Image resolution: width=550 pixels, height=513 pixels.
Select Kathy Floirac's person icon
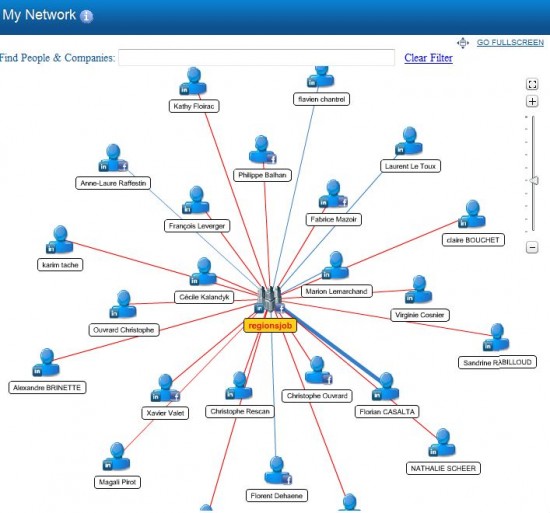coord(194,81)
